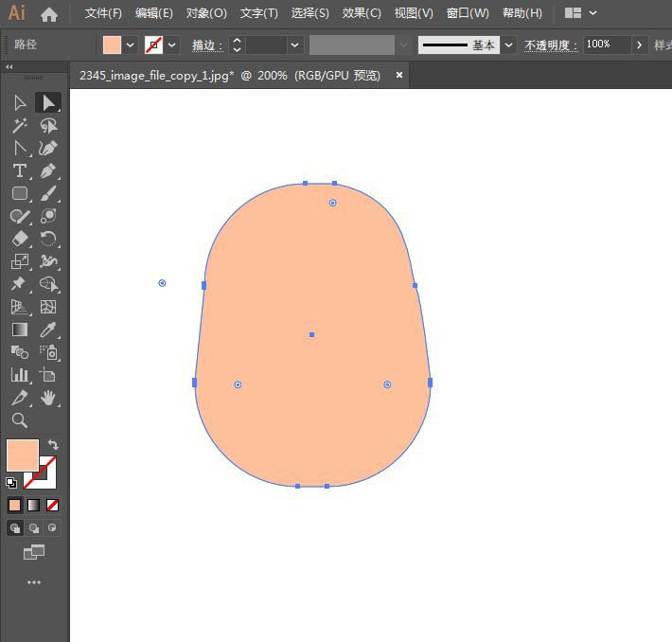Select the Magic Wand tool
Viewport: 672px width, 642px height.
tap(19, 125)
